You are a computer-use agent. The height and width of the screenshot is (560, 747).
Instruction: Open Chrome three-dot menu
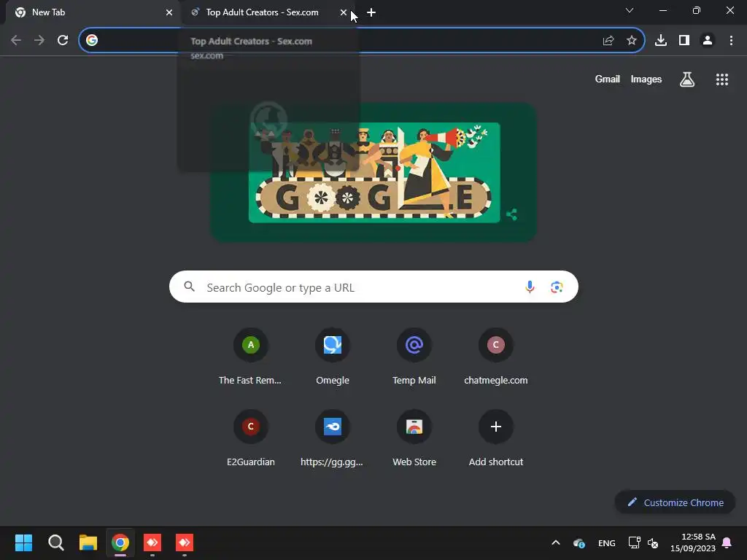tap(731, 41)
